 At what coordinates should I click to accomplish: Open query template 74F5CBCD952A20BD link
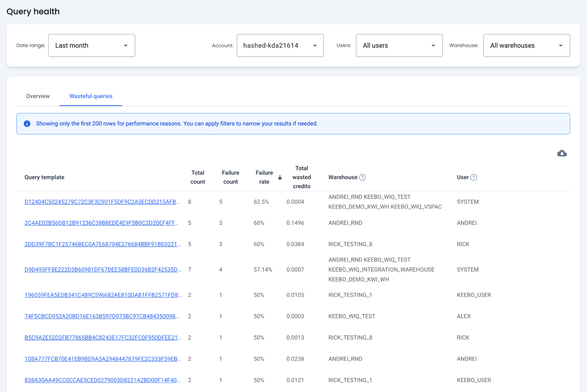pyautogui.click(x=102, y=316)
